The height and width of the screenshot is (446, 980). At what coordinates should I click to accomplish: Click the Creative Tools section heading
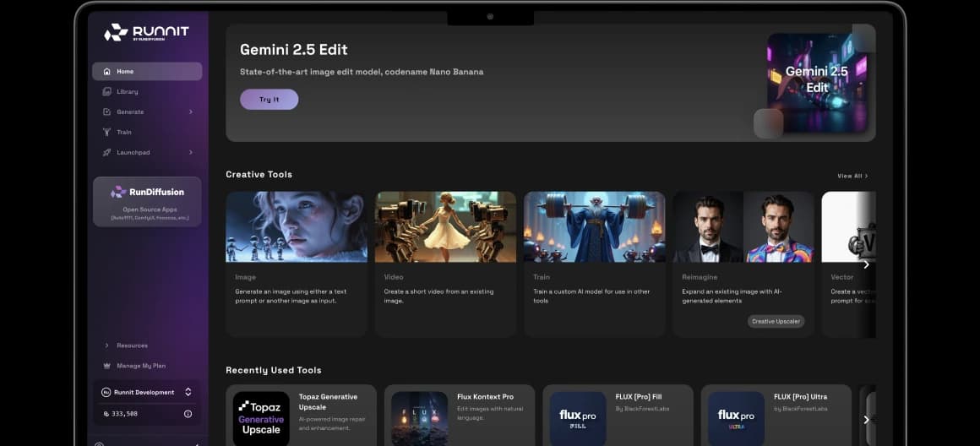[259, 174]
